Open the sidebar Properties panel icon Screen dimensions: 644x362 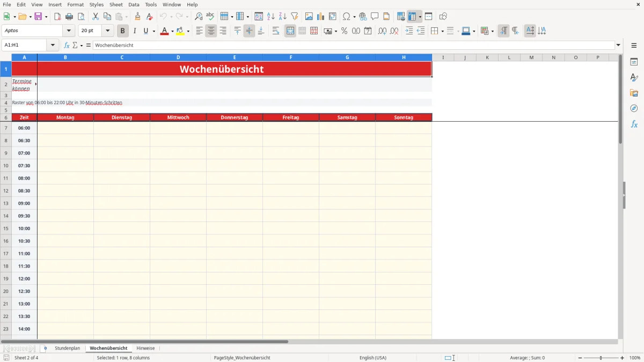click(634, 62)
